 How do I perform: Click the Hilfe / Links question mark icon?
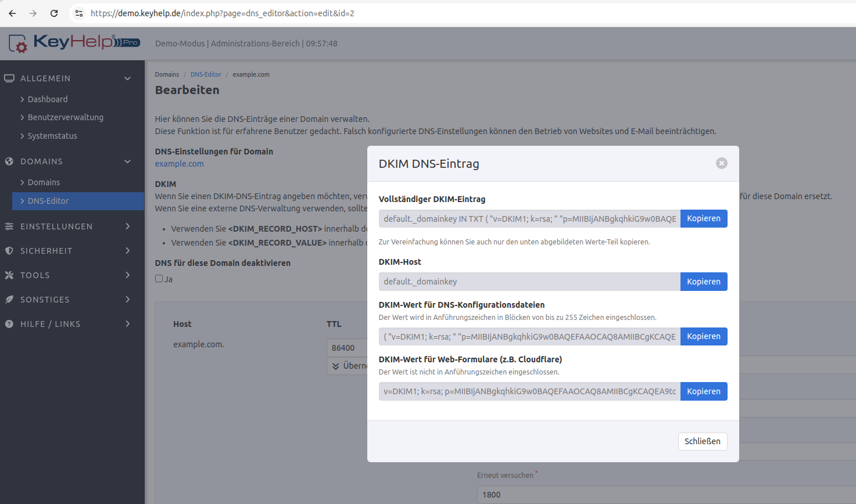click(x=9, y=324)
